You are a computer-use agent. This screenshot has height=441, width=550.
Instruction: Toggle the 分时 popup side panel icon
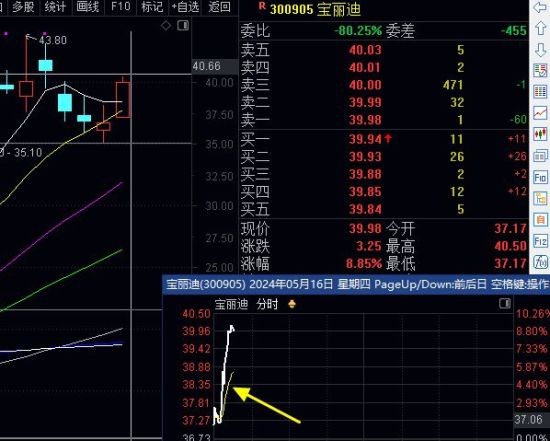coord(505,303)
